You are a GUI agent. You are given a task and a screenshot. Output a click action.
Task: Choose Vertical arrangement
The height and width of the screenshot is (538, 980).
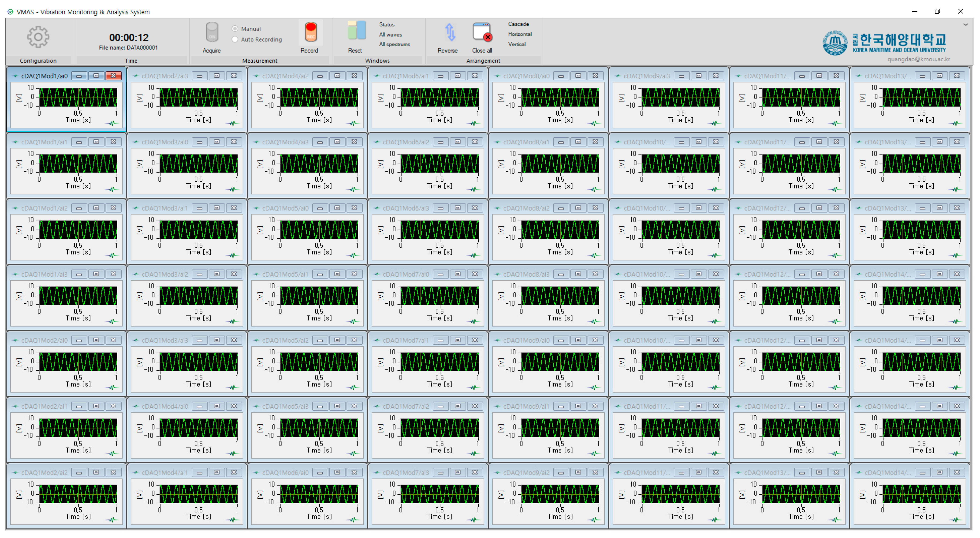(517, 44)
